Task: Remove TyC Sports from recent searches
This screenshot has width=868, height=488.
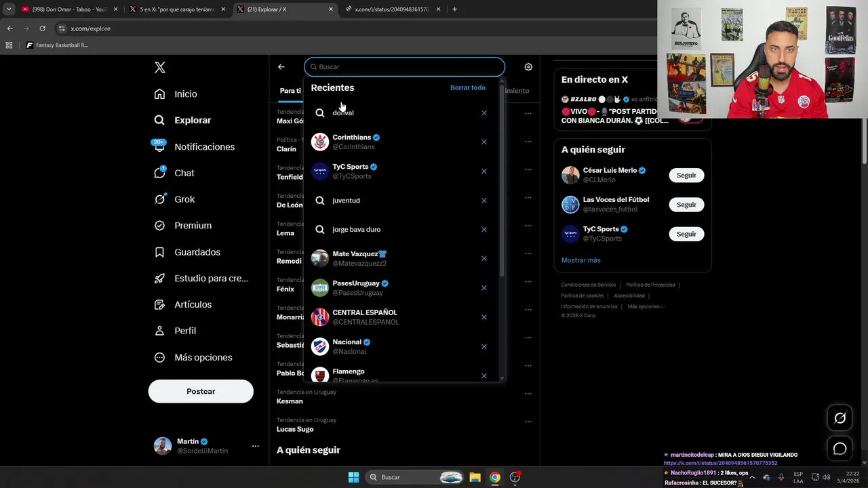Action: click(x=484, y=171)
